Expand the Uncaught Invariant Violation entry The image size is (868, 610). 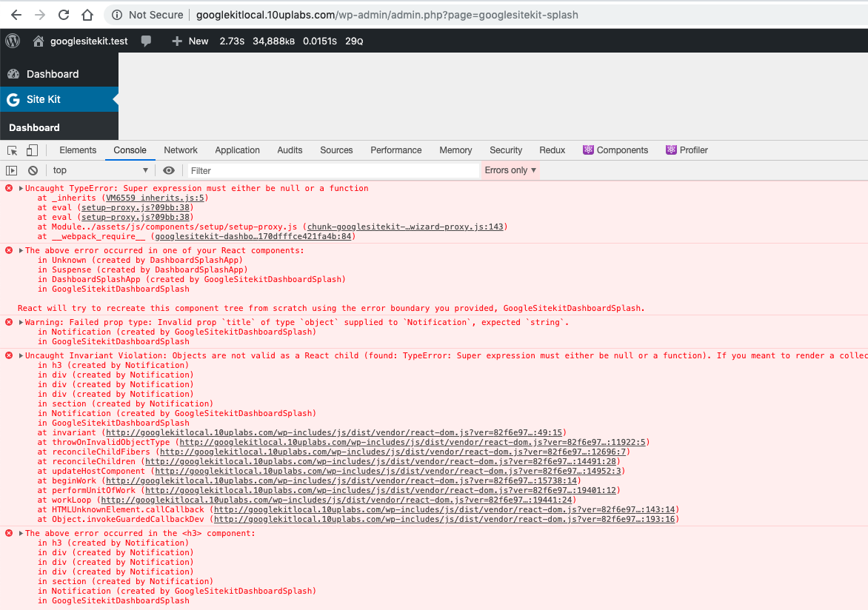tap(21, 355)
